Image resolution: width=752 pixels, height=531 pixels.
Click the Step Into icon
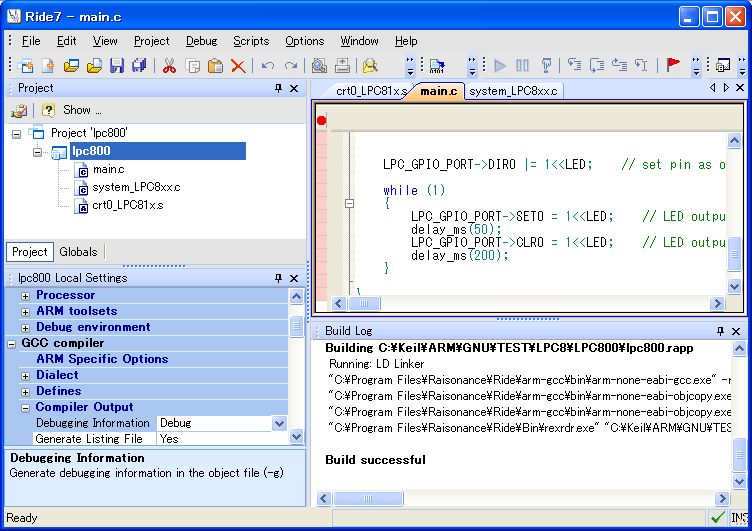574,64
